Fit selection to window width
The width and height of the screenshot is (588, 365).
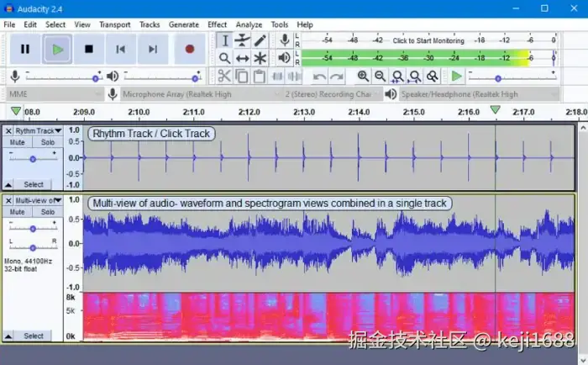(x=397, y=77)
